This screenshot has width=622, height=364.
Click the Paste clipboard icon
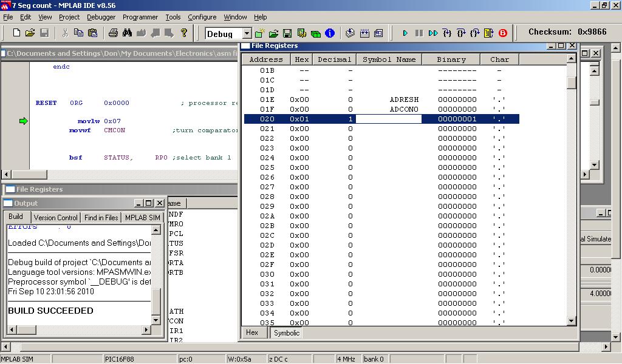point(92,33)
